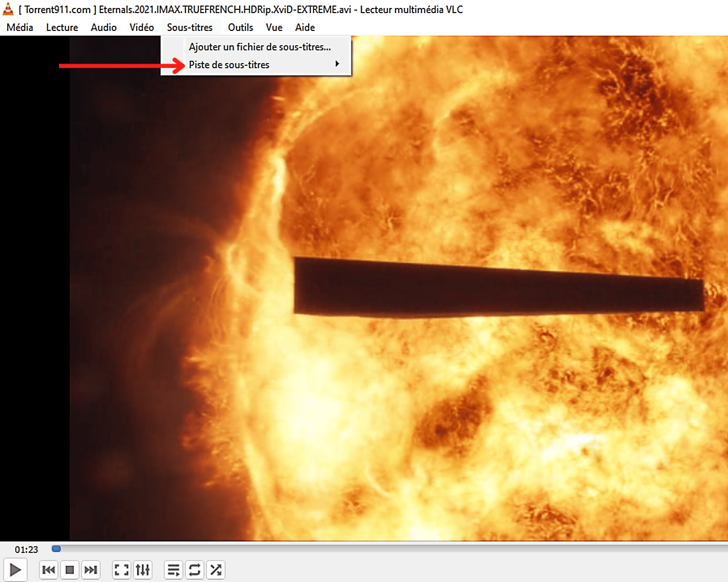The image size is (728, 582).
Task: Toggle loop repeat mode
Action: point(194,570)
